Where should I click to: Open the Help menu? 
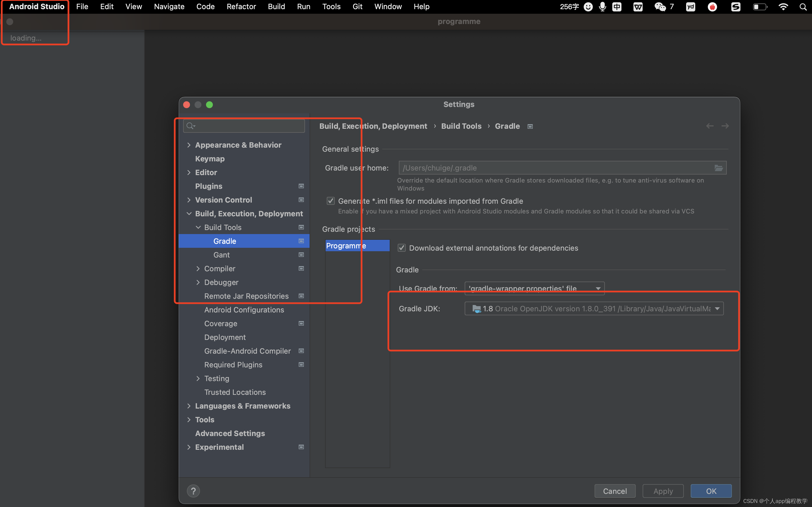point(421,7)
